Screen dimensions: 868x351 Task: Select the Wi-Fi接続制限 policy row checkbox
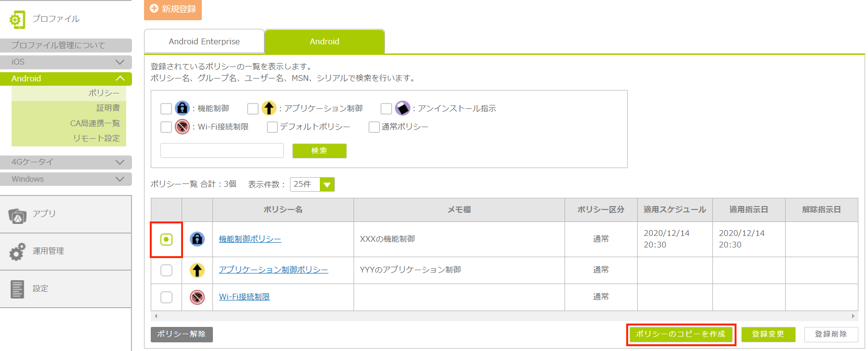pyautogui.click(x=166, y=297)
